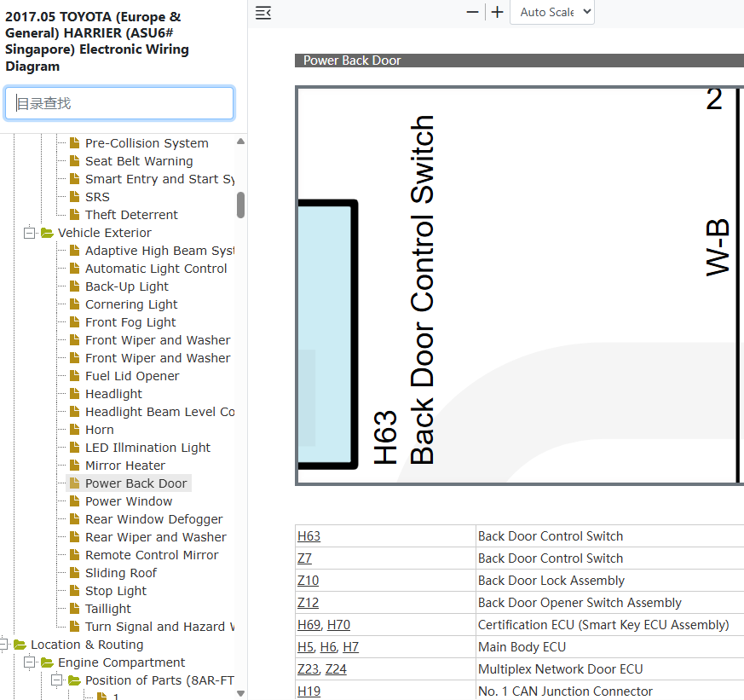Select SRS document icon

point(74,196)
